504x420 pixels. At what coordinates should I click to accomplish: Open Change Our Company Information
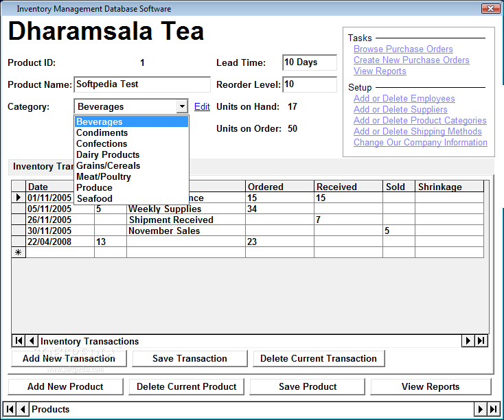(x=420, y=142)
